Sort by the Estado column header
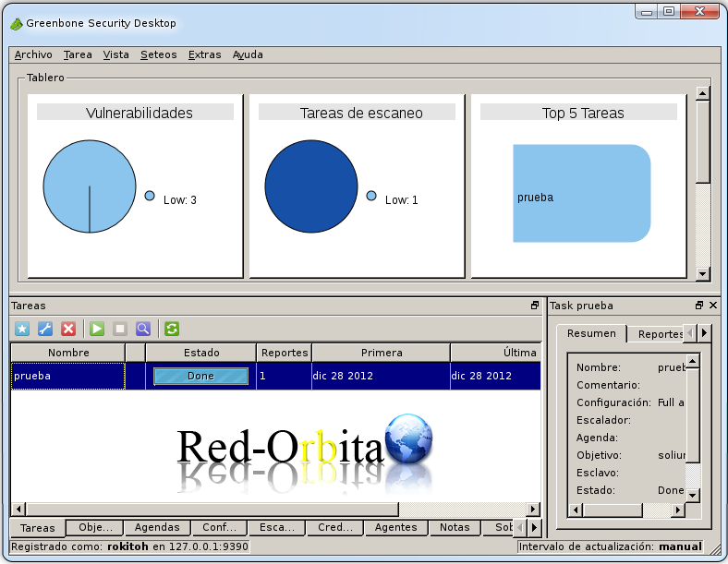This screenshot has height=564, width=728. pyautogui.click(x=201, y=353)
